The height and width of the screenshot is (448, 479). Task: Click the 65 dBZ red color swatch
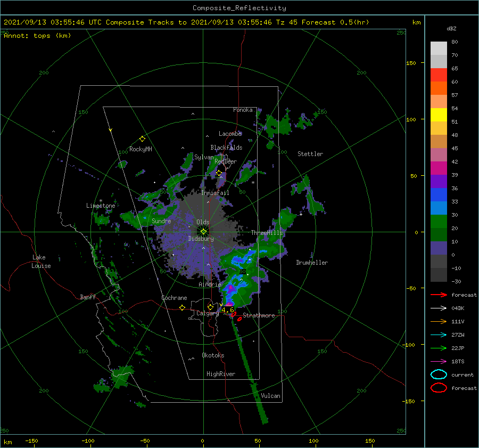[x=439, y=75]
